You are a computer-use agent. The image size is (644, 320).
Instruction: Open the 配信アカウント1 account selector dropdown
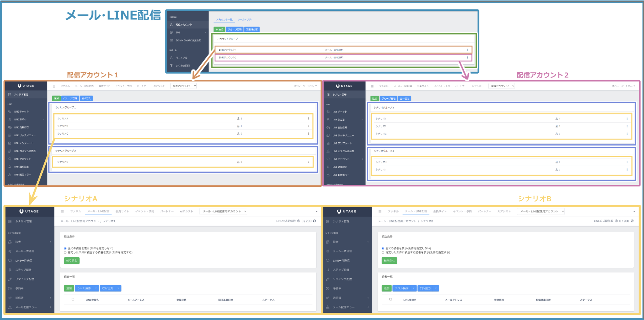pos(184,86)
